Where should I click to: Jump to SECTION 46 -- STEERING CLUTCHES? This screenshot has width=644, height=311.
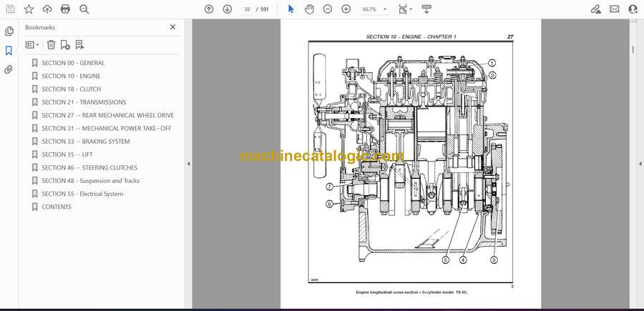[x=89, y=168]
